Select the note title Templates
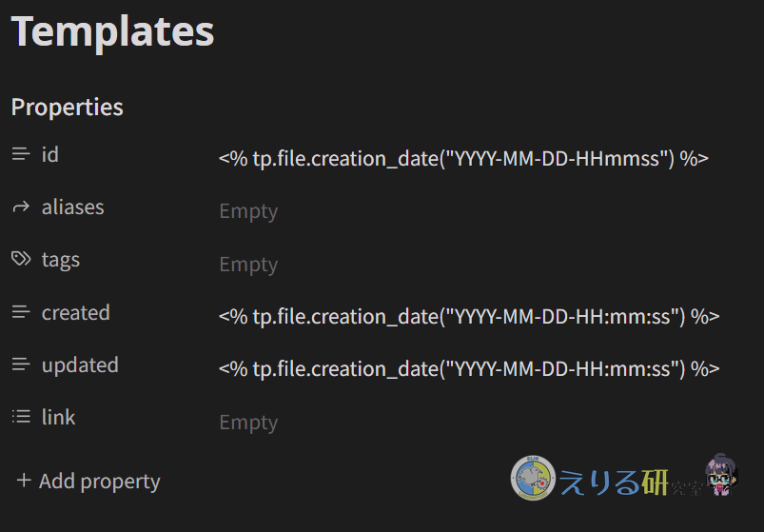The width and height of the screenshot is (764, 532). [112, 30]
